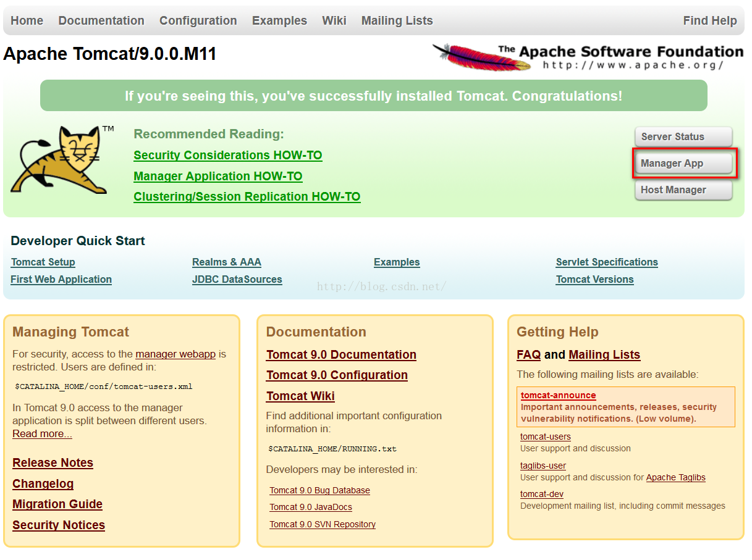Open the tomcat-users mailing list link

(546, 437)
